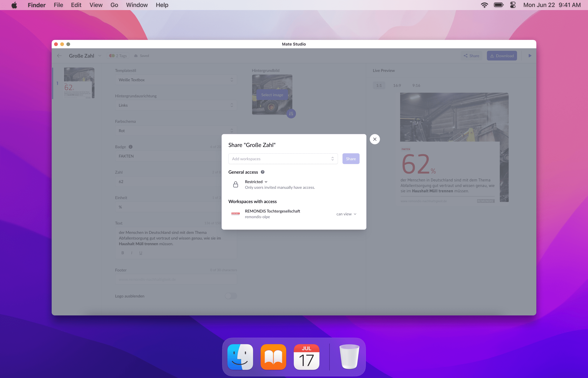Open the Templatestil Weiße Textbox dropdown
Image resolution: width=588 pixels, height=378 pixels.
click(176, 80)
